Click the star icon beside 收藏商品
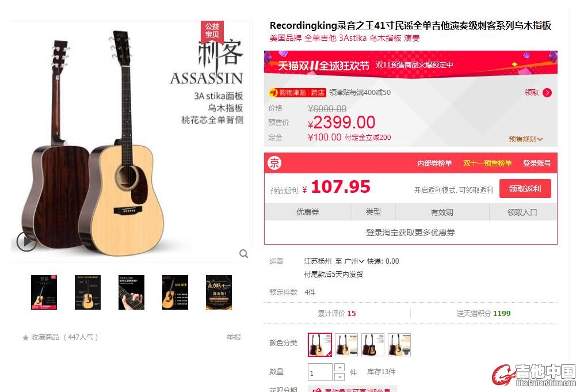 [25, 337]
